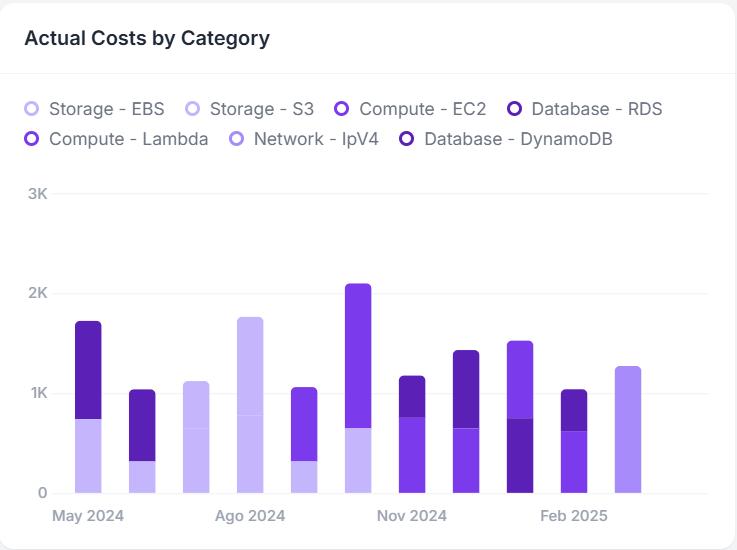Viewport: 737px width, 550px height.
Task: Toggle Database - DynamoDB series label
Action: click(x=518, y=139)
